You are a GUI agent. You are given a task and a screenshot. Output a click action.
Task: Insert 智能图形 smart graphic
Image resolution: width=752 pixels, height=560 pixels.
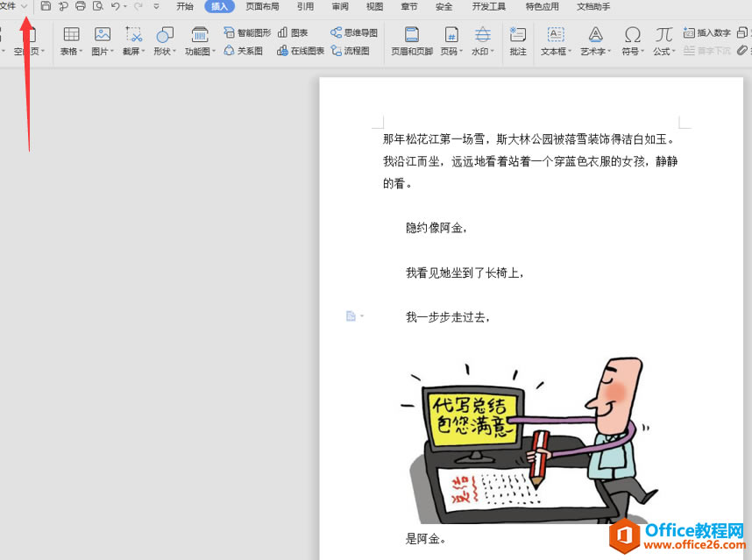[247, 32]
